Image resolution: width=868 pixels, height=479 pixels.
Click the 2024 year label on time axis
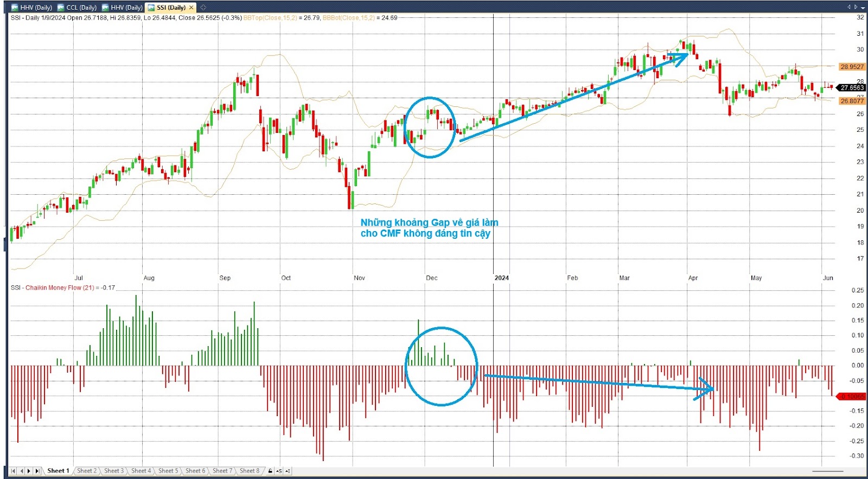point(502,278)
